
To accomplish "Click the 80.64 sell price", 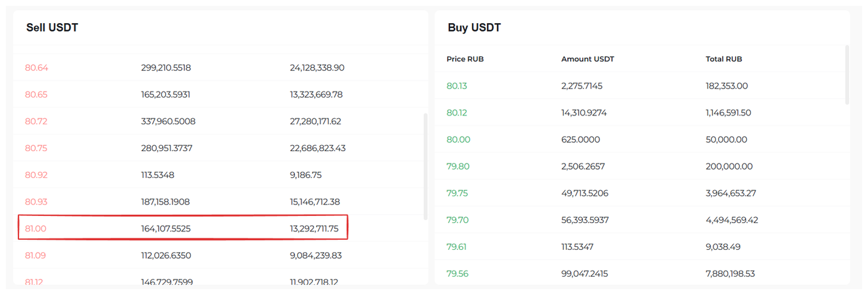I will point(36,68).
